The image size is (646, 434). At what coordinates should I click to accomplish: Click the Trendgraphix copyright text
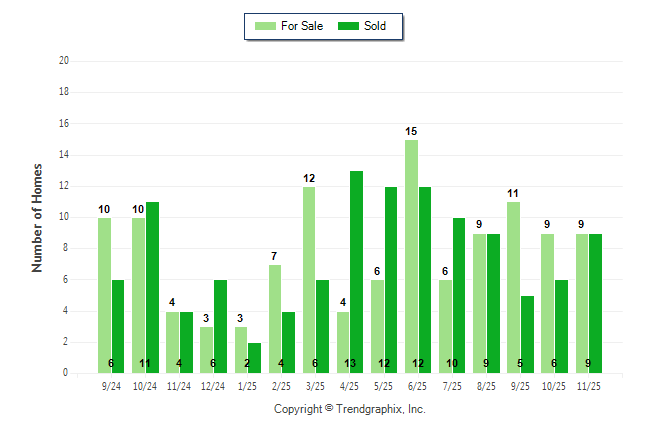pos(349,409)
